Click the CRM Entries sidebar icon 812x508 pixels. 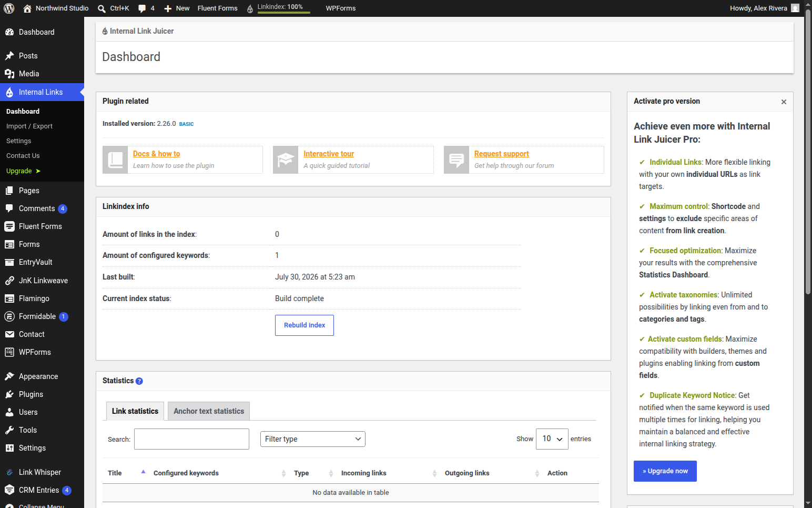coord(9,490)
